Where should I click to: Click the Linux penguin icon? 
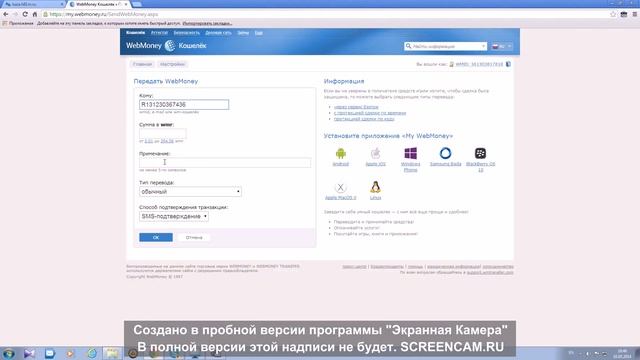coord(375,187)
